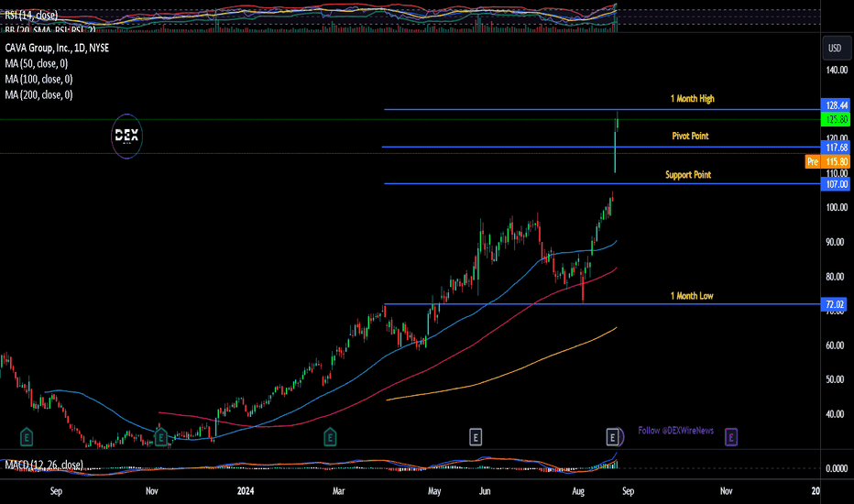Click the Follow @DEXWireNews text
The image size is (854, 504).
pyautogui.click(x=676, y=431)
